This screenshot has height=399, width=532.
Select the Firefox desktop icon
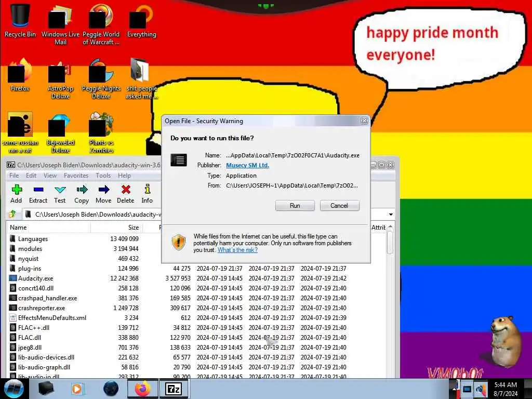[x=20, y=75]
